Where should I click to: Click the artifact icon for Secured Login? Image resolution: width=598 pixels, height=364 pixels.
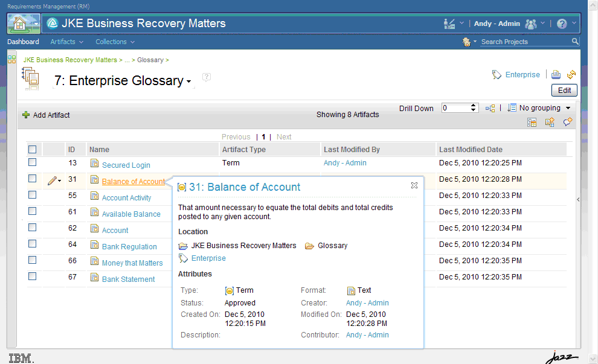(94, 163)
